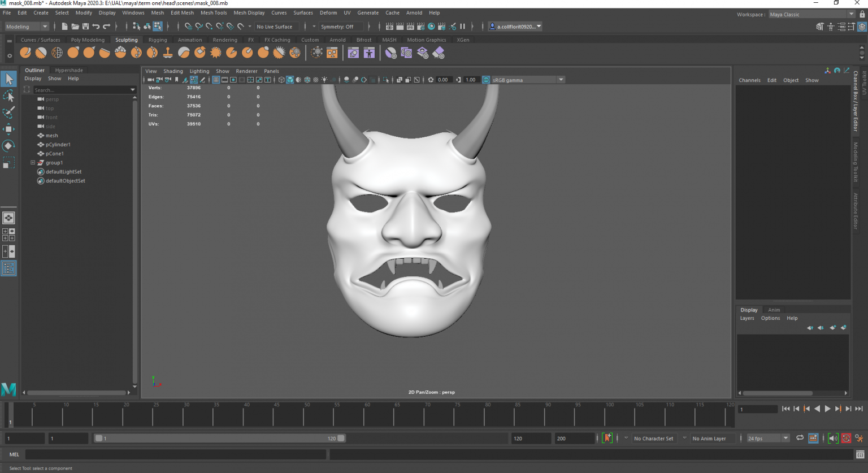The height and width of the screenshot is (473, 868).
Task: Switch to the Rigging shelf tab
Action: click(x=158, y=40)
